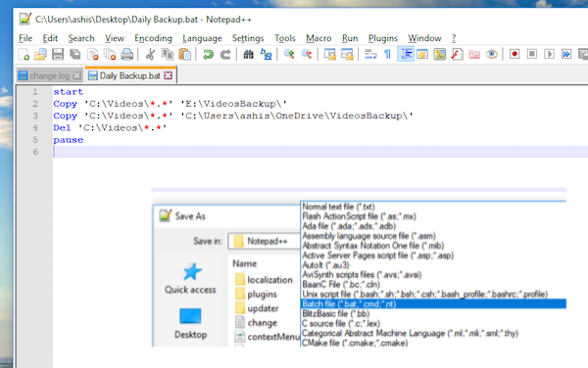The image size is (588, 368).
Task: Click the Save icon in toolbar
Action: click(58, 54)
